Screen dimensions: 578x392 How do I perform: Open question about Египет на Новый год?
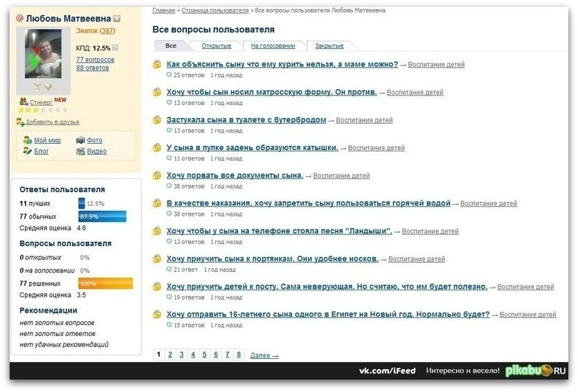coord(328,315)
